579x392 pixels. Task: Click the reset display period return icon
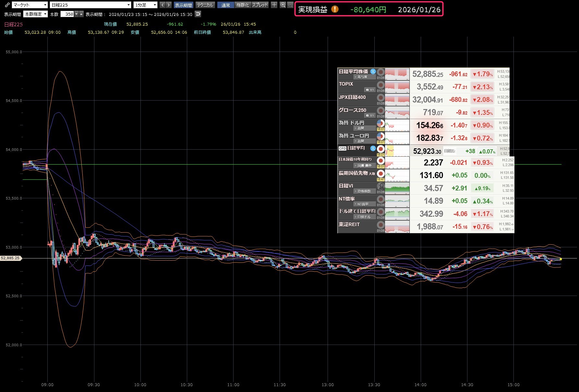[198, 14]
